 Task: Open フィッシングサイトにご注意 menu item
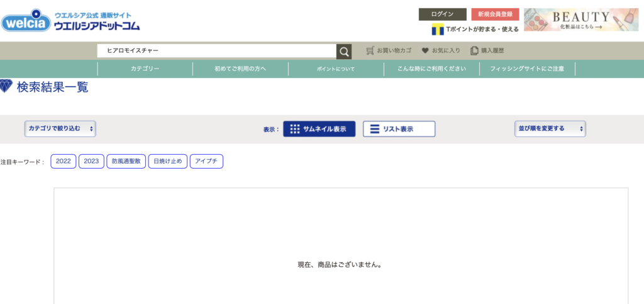[x=528, y=69]
